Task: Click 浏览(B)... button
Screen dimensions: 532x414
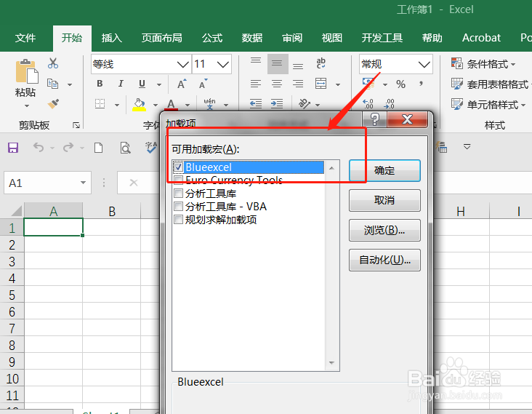Action: (384, 230)
